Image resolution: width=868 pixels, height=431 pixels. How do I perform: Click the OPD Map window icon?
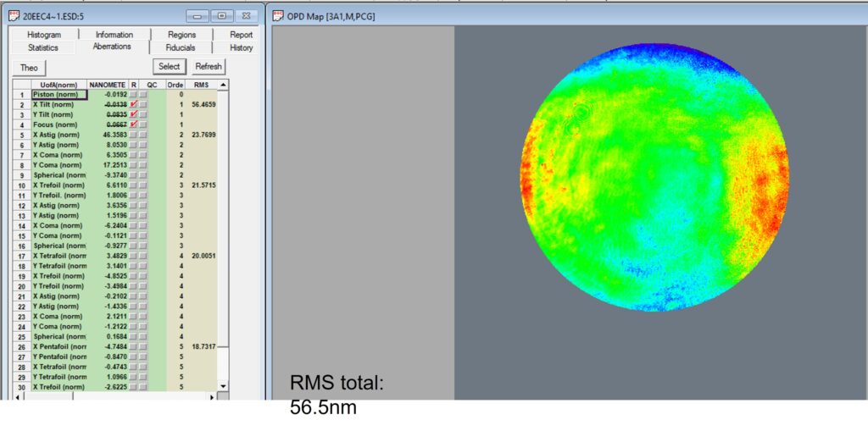coord(279,16)
